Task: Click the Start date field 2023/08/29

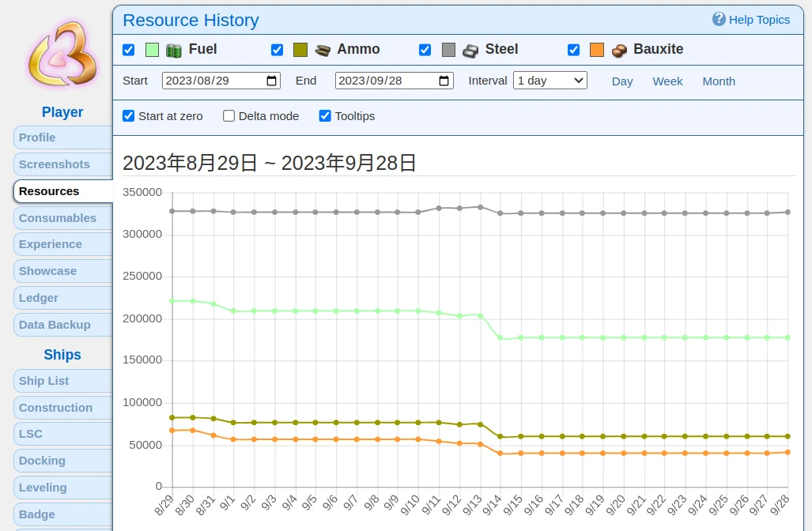Action: (221, 81)
